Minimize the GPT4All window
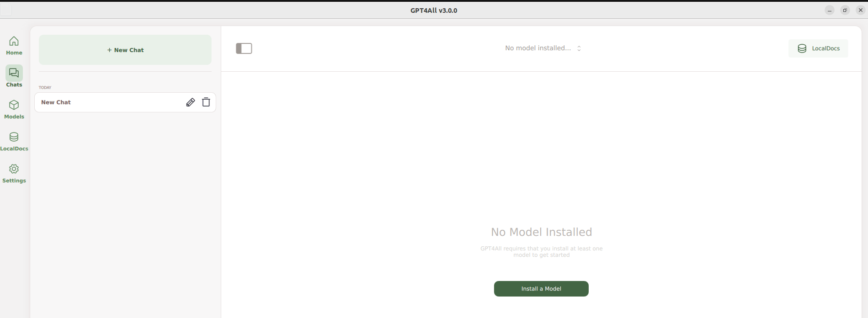The width and height of the screenshot is (868, 318). click(x=830, y=10)
